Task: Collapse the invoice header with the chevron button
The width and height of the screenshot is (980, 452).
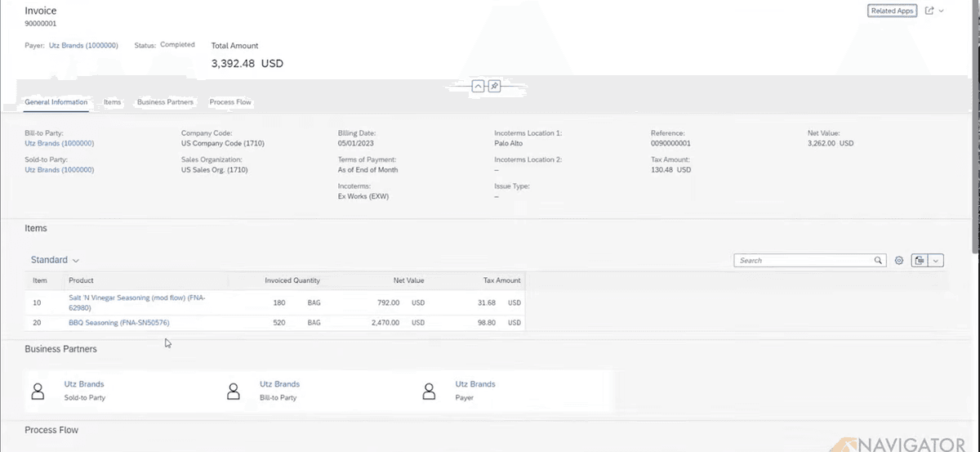Action: coord(479,86)
